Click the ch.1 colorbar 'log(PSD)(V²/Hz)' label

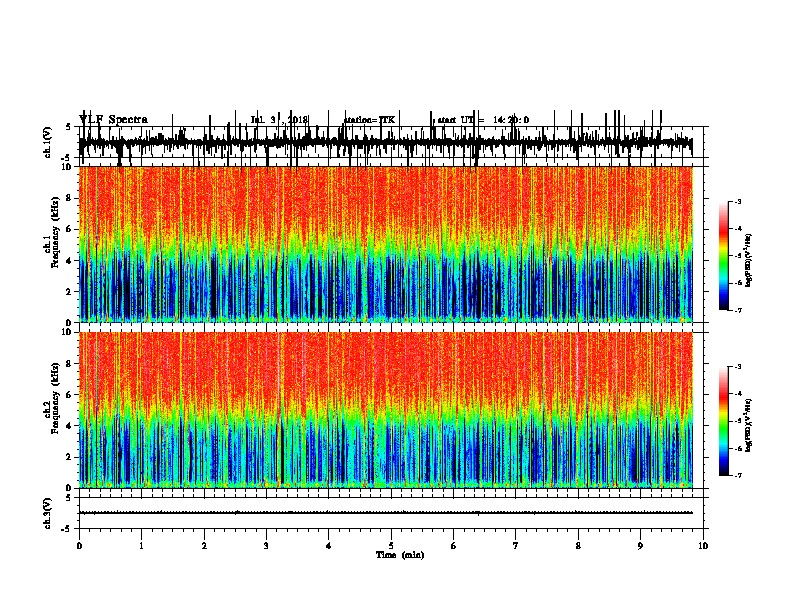749,261
